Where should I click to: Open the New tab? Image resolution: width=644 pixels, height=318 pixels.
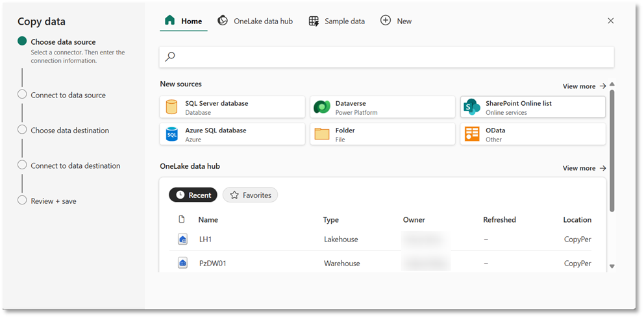(x=396, y=21)
